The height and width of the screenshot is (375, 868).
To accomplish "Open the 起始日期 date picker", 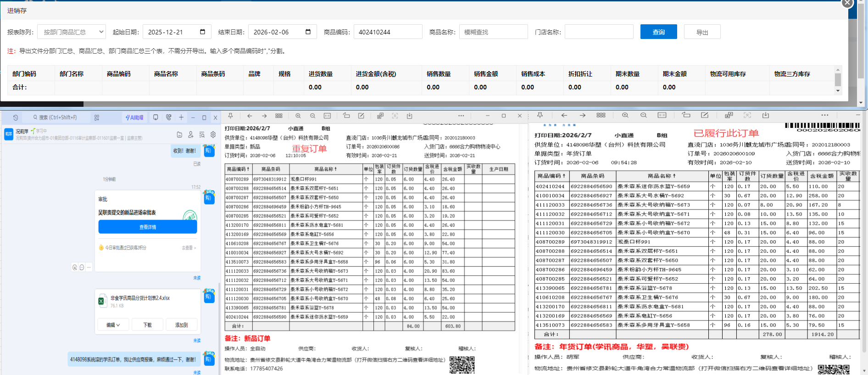I will coord(202,32).
